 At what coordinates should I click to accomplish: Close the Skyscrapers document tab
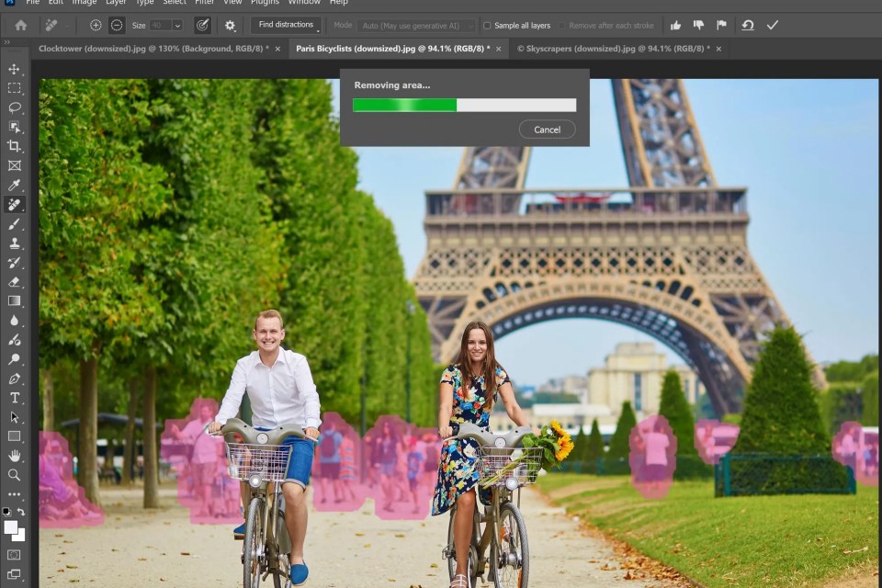(x=718, y=49)
